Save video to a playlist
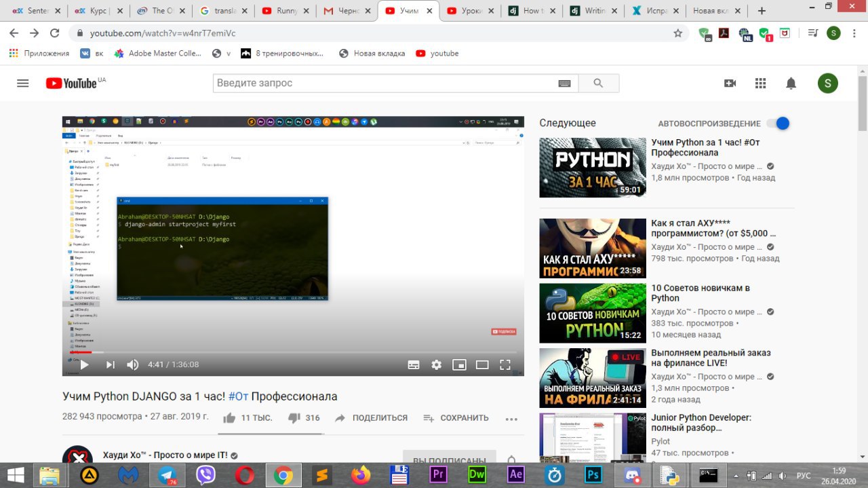The width and height of the screenshot is (868, 488). (x=456, y=418)
